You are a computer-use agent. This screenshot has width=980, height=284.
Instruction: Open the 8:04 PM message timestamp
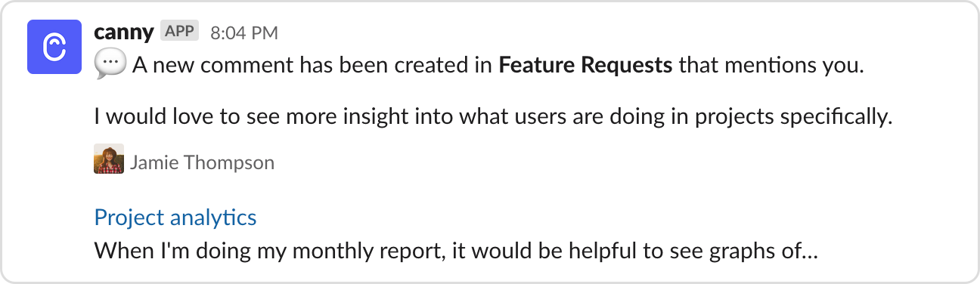coord(244,33)
